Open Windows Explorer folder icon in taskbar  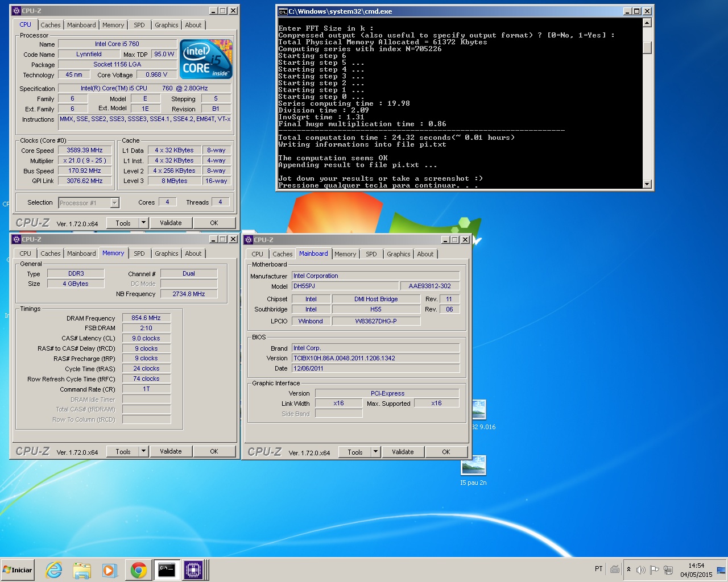pyautogui.click(x=82, y=569)
